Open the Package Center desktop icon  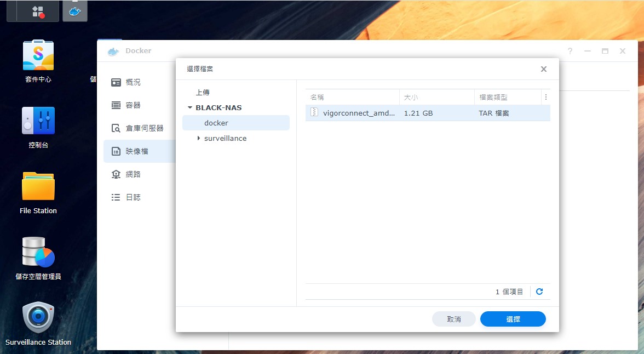(x=38, y=55)
